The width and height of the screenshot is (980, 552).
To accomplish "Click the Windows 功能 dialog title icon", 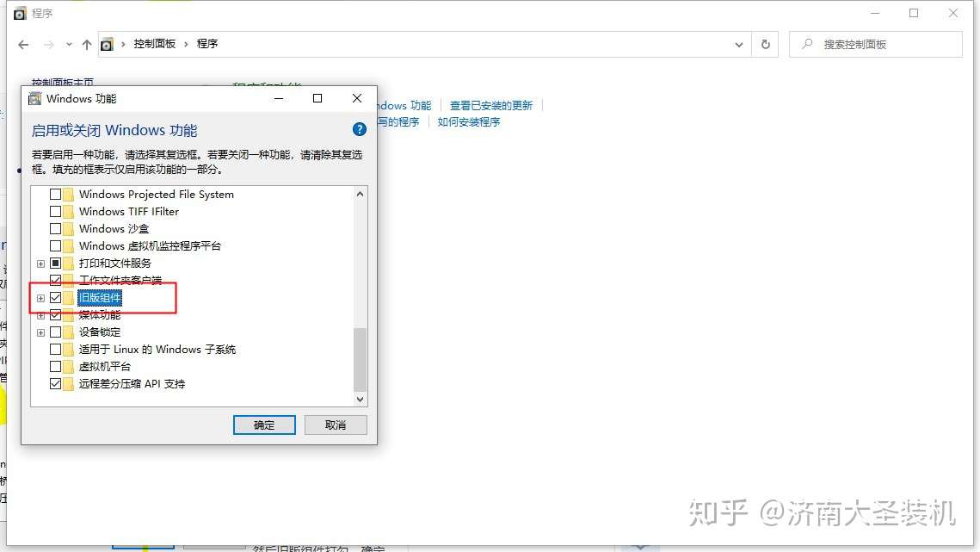I will click(35, 99).
